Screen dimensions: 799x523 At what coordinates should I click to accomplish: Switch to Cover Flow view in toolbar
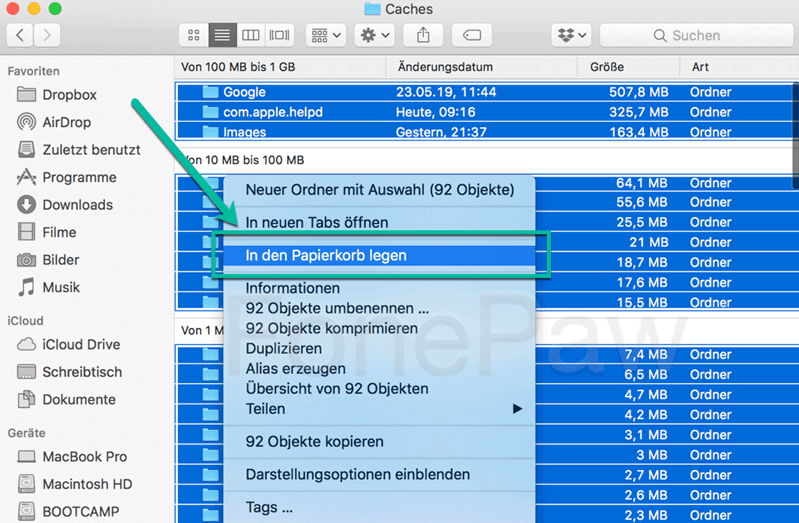pos(279,35)
